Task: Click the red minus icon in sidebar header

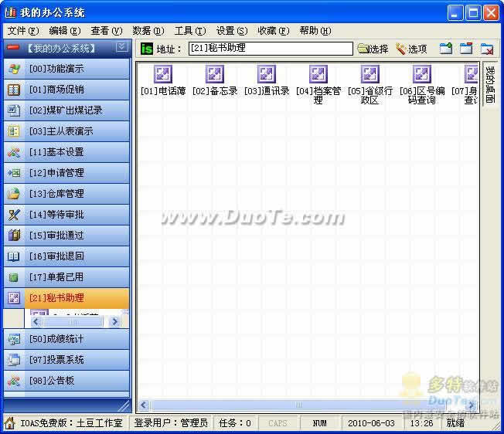Action: coord(13,48)
